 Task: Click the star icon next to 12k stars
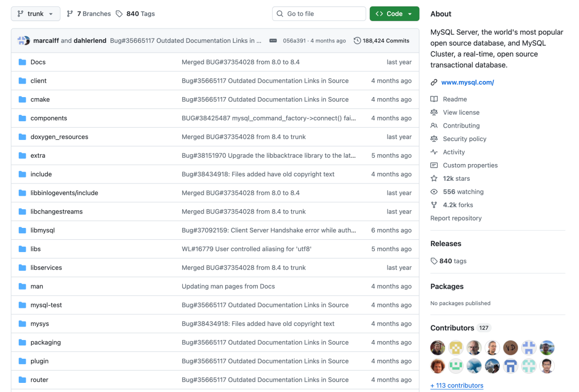point(434,178)
